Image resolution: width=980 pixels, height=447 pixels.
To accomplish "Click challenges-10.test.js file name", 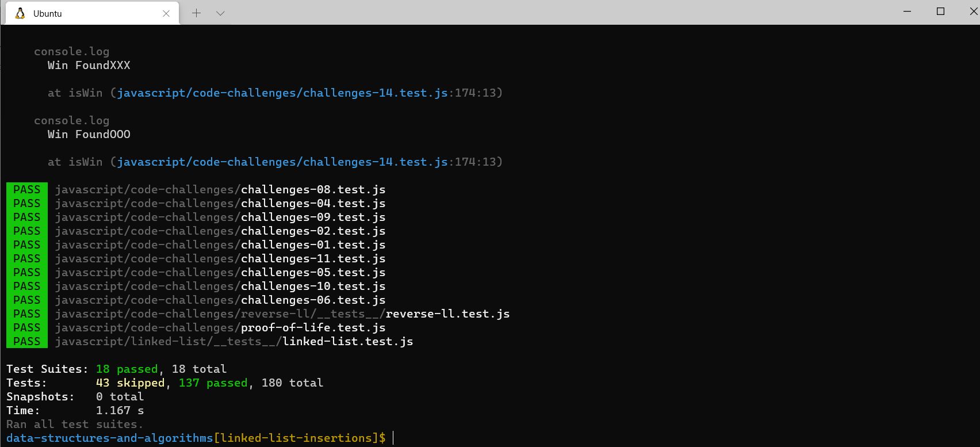I will point(313,286).
